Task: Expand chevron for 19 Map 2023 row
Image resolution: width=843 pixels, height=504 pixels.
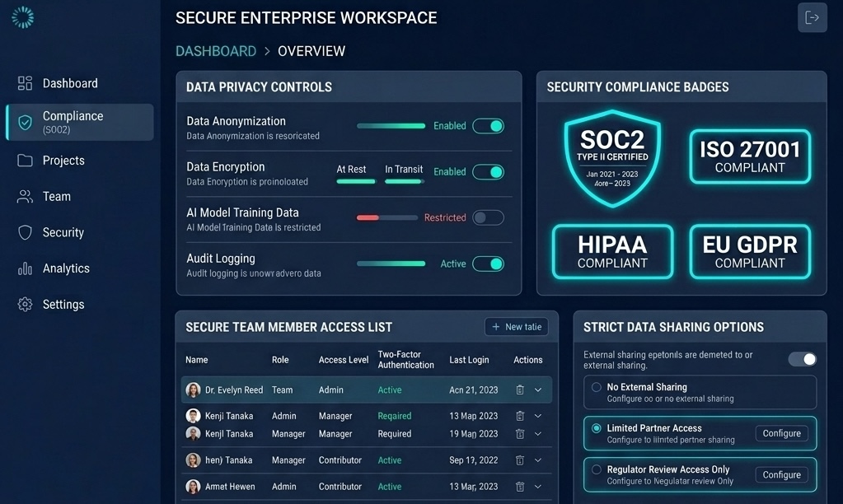Action: 537,434
